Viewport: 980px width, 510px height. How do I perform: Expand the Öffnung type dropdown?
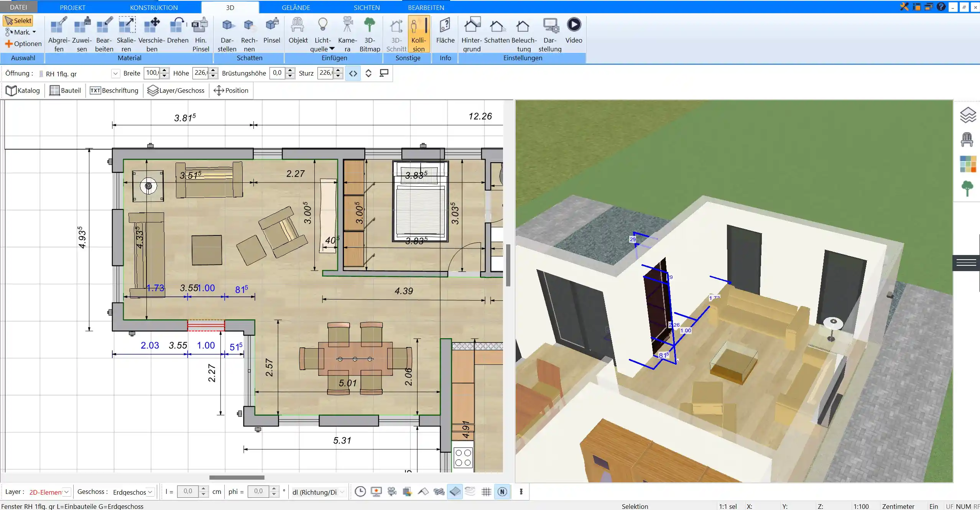pos(115,74)
